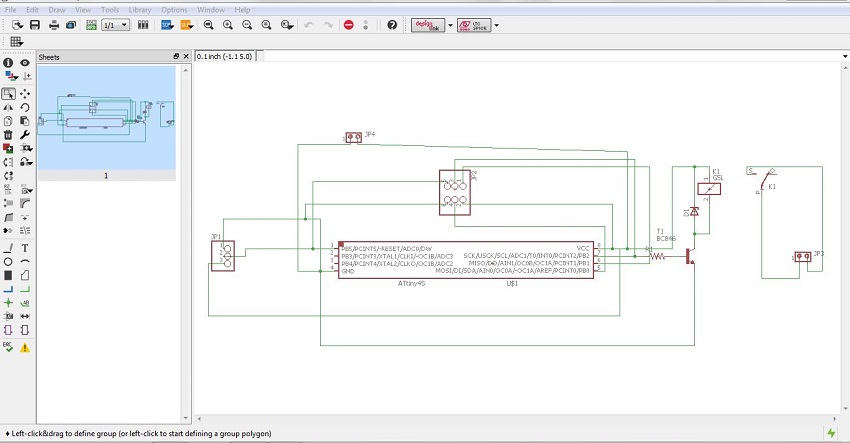Open the Errors warning triangle tool
Image resolution: width=850 pixels, height=443 pixels.
click(25, 348)
